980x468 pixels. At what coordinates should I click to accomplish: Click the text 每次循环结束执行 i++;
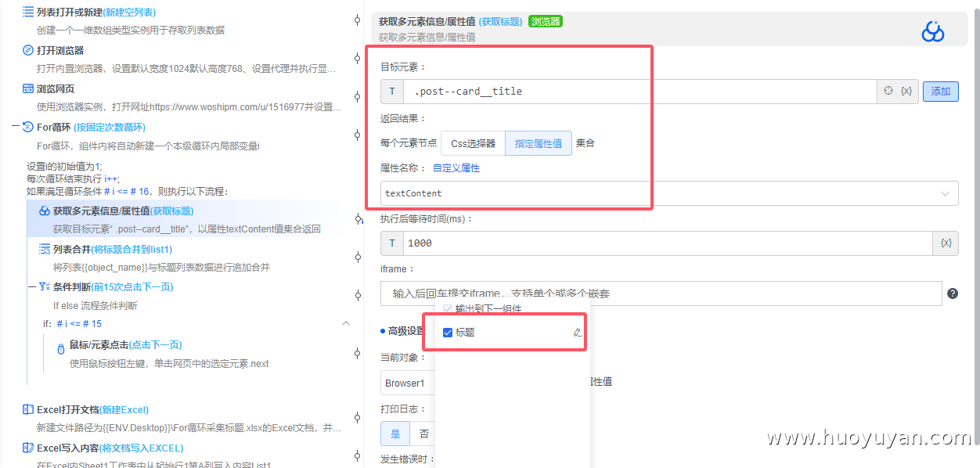73,178
